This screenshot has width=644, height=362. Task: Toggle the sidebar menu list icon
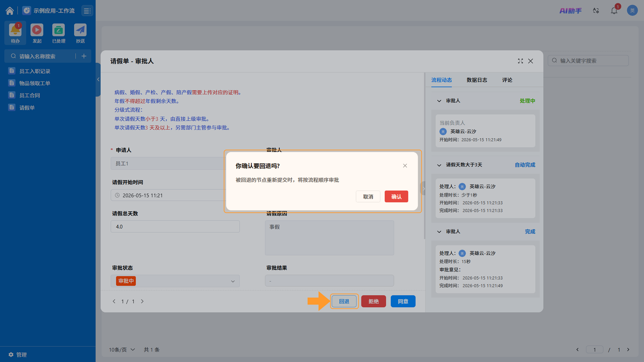click(x=87, y=11)
